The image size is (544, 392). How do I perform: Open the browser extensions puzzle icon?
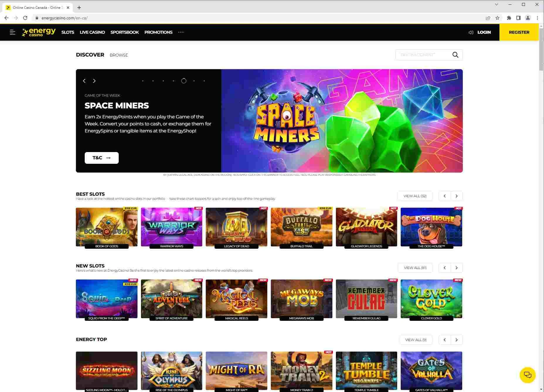click(x=509, y=18)
